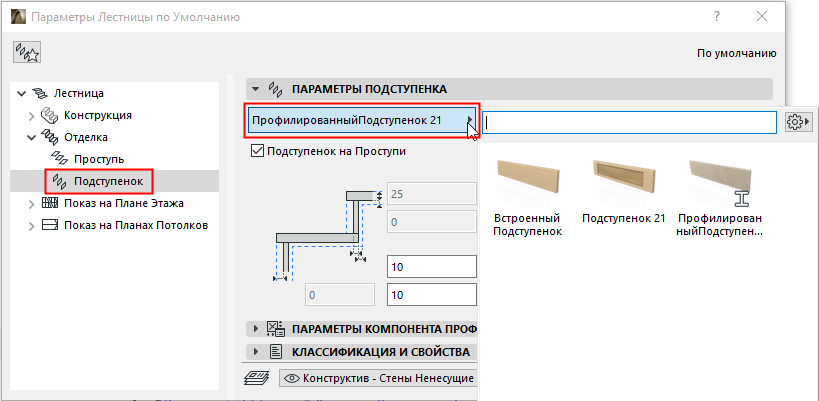The height and width of the screenshot is (401, 819).
Task: Open the gear settings menu beside search
Action: [x=798, y=121]
